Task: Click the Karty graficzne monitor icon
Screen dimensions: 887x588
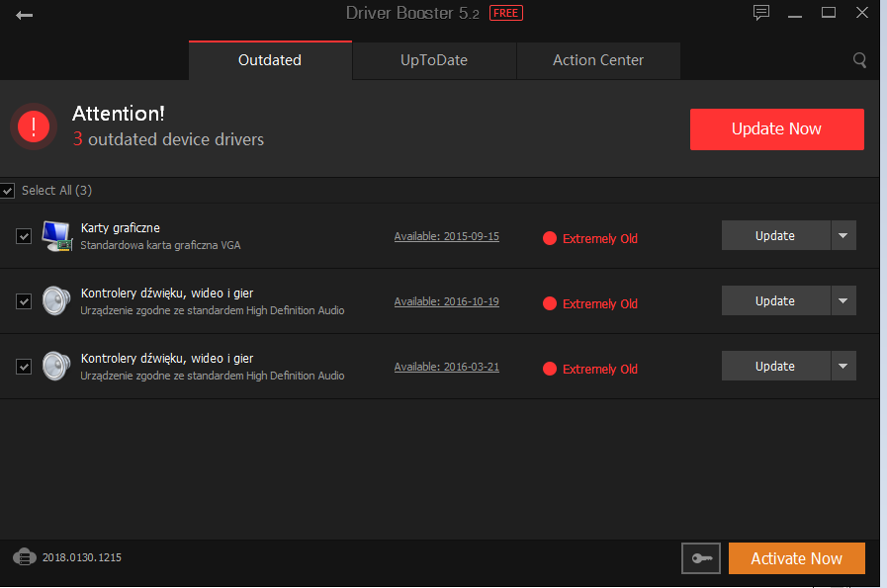Action: pyautogui.click(x=56, y=236)
